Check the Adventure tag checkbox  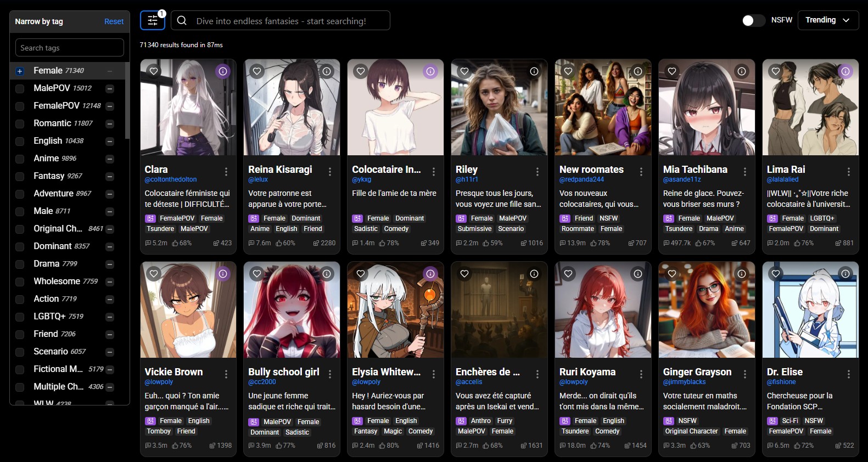coord(20,194)
